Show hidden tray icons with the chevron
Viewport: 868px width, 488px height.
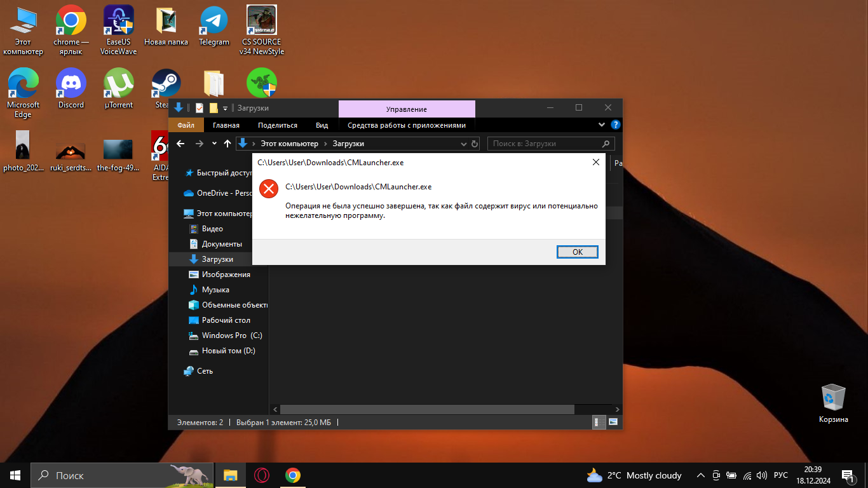700,475
